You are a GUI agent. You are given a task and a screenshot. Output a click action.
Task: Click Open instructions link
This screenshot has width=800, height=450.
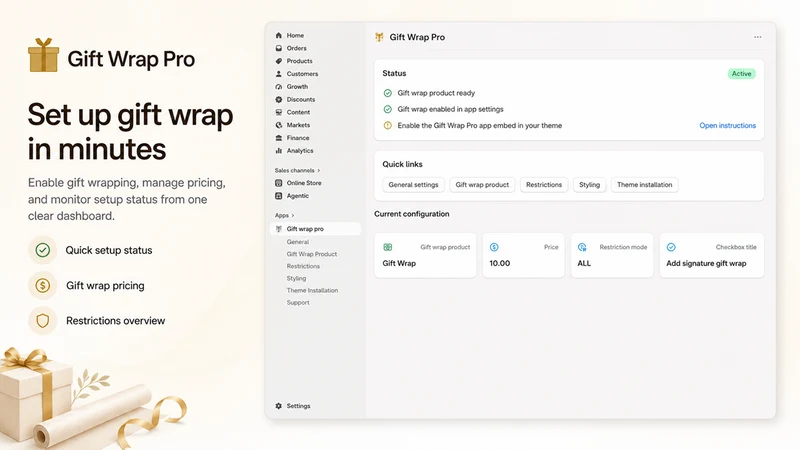click(728, 126)
